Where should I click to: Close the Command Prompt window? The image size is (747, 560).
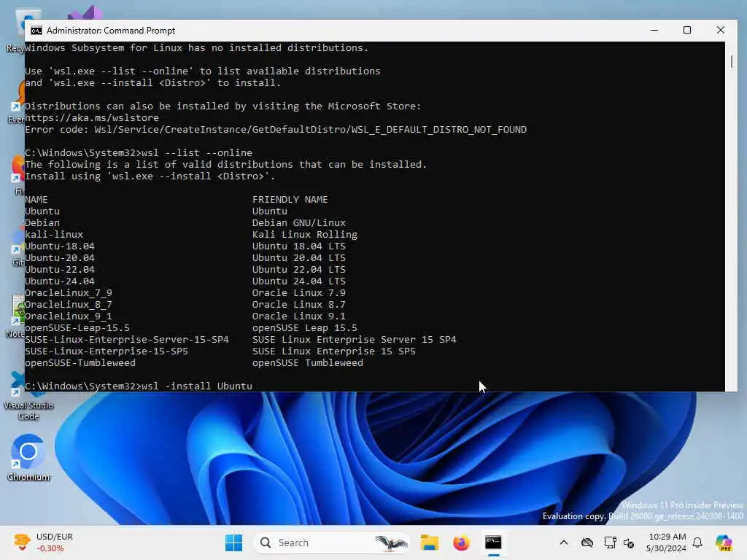pyautogui.click(x=720, y=30)
